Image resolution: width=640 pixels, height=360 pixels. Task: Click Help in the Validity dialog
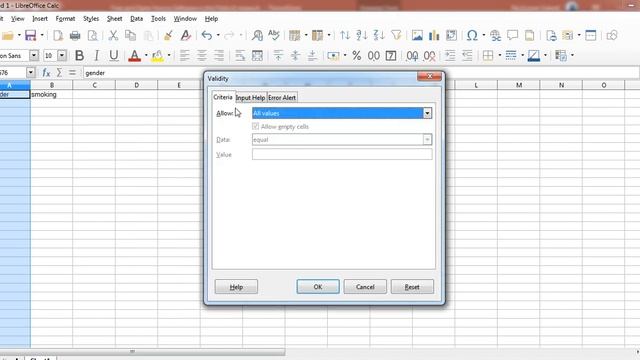[x=236, y=287]
